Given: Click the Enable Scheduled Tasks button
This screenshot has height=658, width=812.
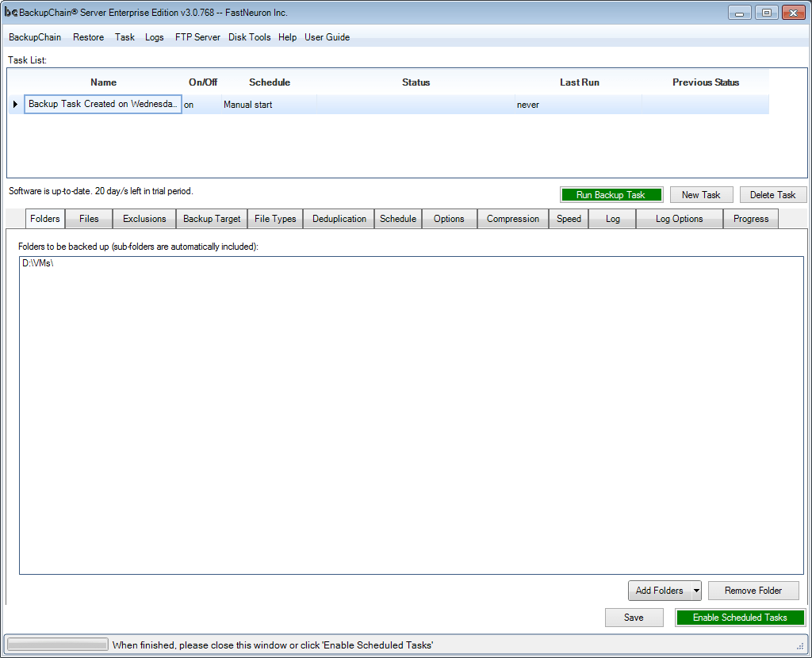Looking at the screenshot, I should 741,618.
